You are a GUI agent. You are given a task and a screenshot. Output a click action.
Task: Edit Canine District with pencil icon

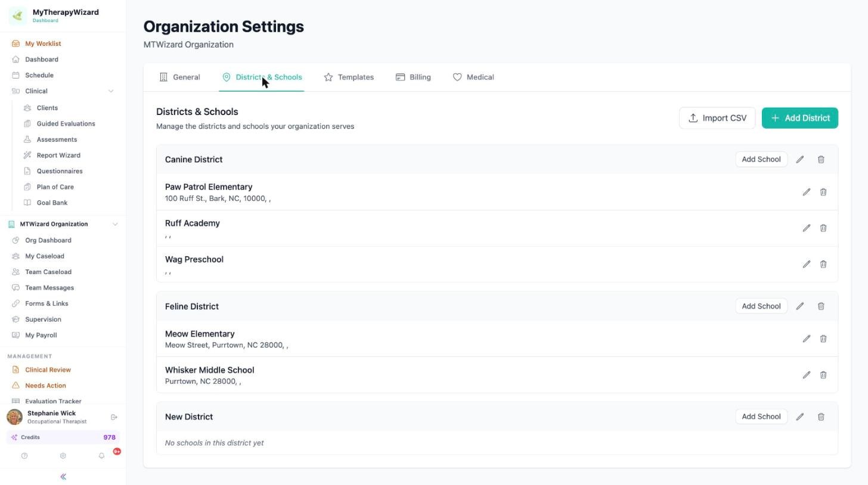tap(800, 160)
